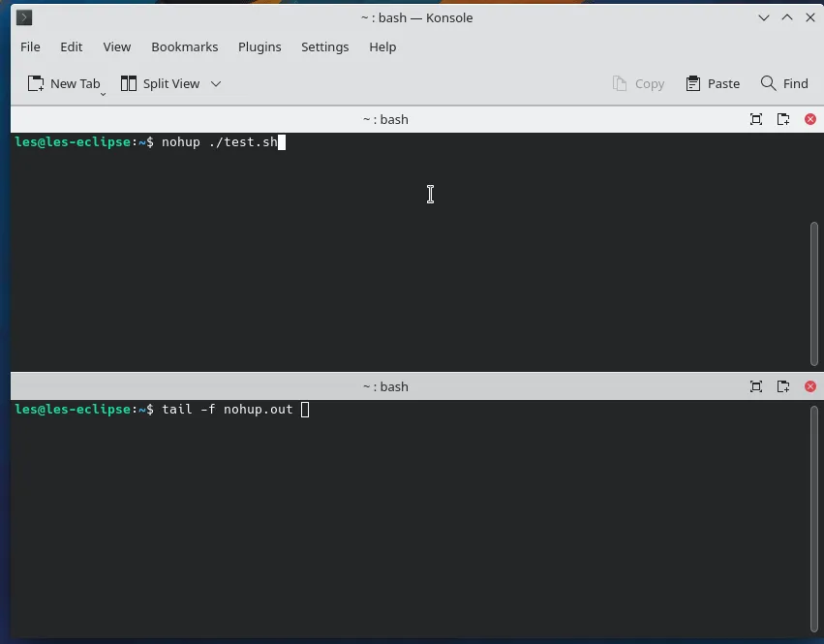Open the Plugins menu
The image size is (824, 644).
259,46
